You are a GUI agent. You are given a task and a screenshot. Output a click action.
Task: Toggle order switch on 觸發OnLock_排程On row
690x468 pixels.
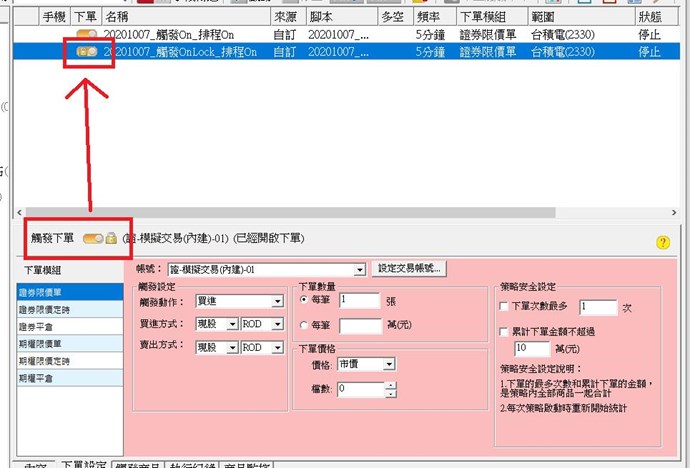86,51
